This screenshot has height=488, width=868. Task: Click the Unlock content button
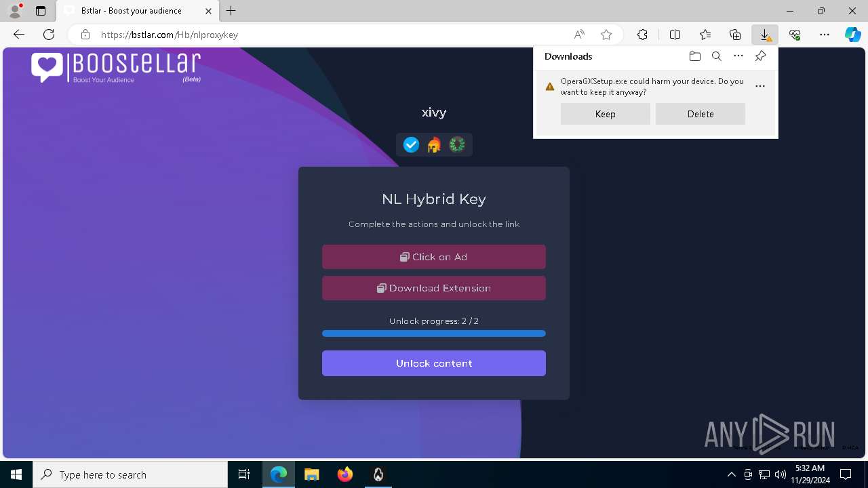pyautogui.click(x=434, y=363)
